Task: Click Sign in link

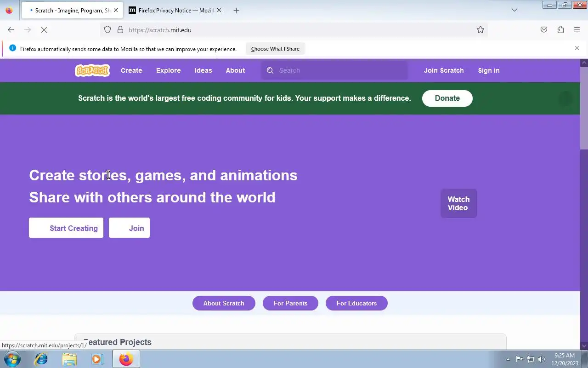Action: click(489, 70)
